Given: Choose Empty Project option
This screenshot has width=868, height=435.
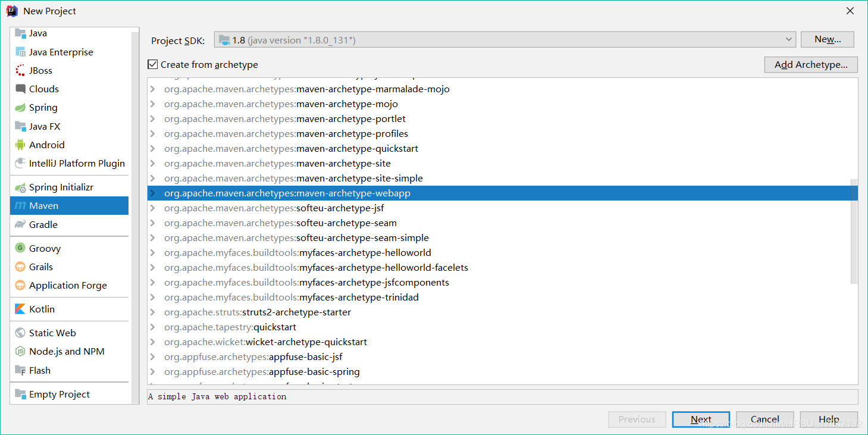Looking at the screenshot, I should click(x=70, y=394).
